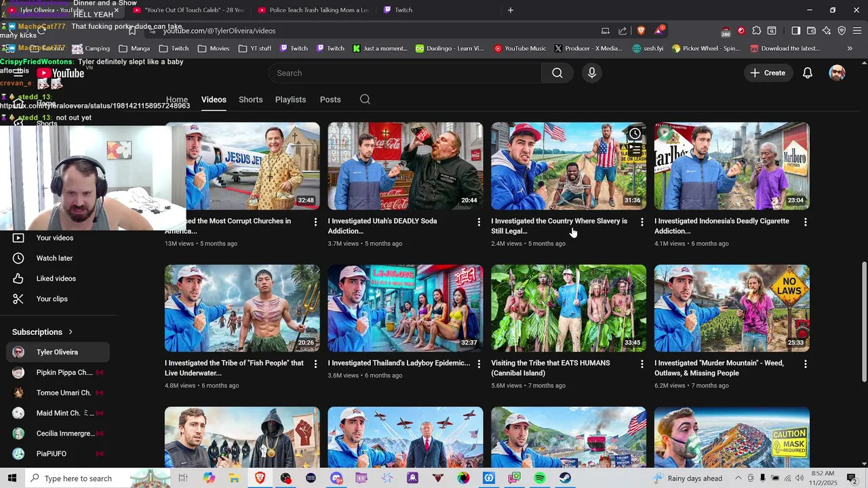Switch to the Police Teach Trash Talking Mom tab
Image resolution: width=868 pixels, height=488 pixels.
[x=313, y=10]
